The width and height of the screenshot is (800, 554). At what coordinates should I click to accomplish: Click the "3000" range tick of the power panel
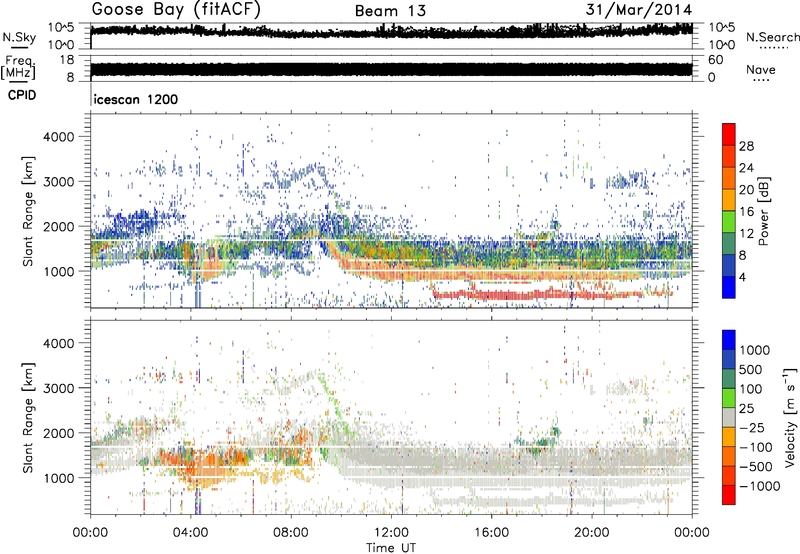coord(59,182)
